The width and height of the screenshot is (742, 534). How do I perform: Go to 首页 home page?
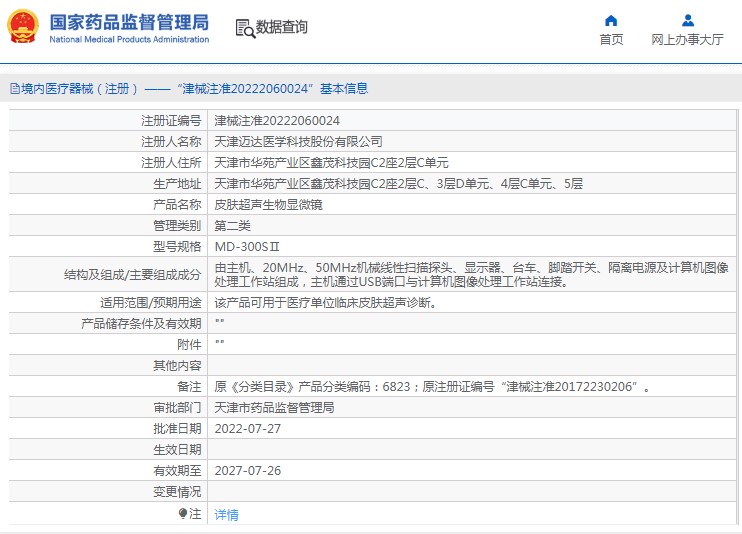coord(611,39)
